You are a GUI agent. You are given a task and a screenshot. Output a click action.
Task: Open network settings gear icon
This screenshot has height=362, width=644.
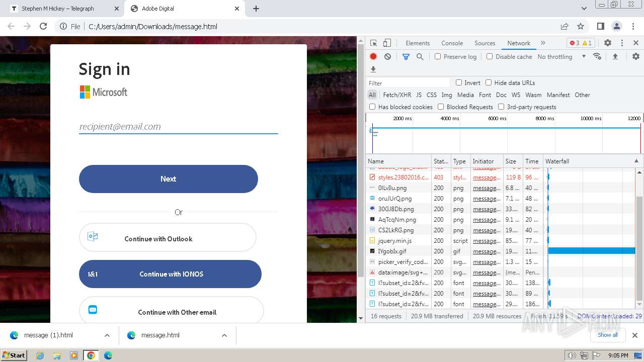pos(636,56)
